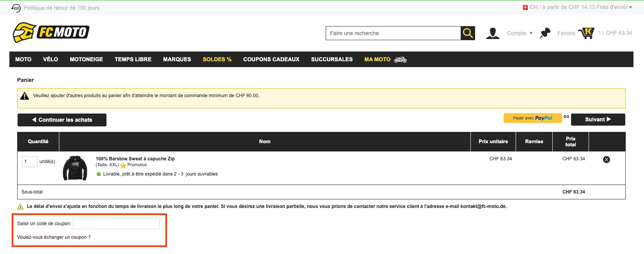Image resolution: width=644 pixels, height=254 pixels.
Task: Click the Prix total column header
Action: tap(571, 142)
